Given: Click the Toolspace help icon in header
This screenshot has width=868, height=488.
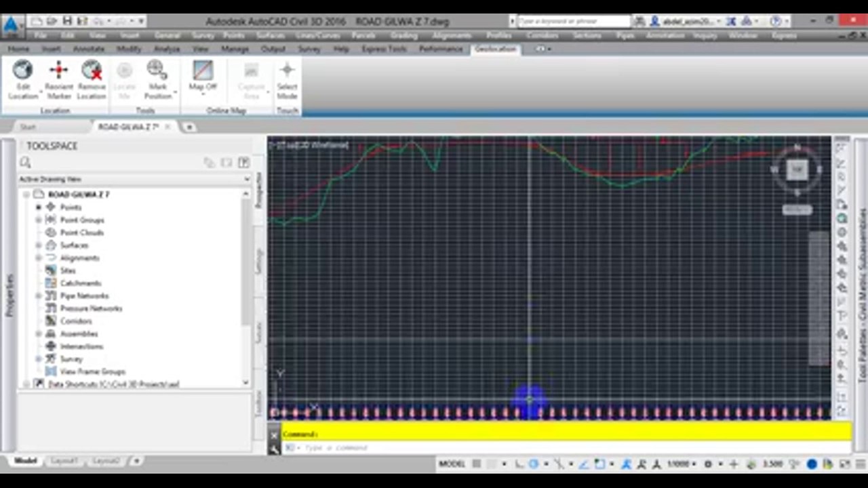Looking at the screenshot, I should click(243, 163).
